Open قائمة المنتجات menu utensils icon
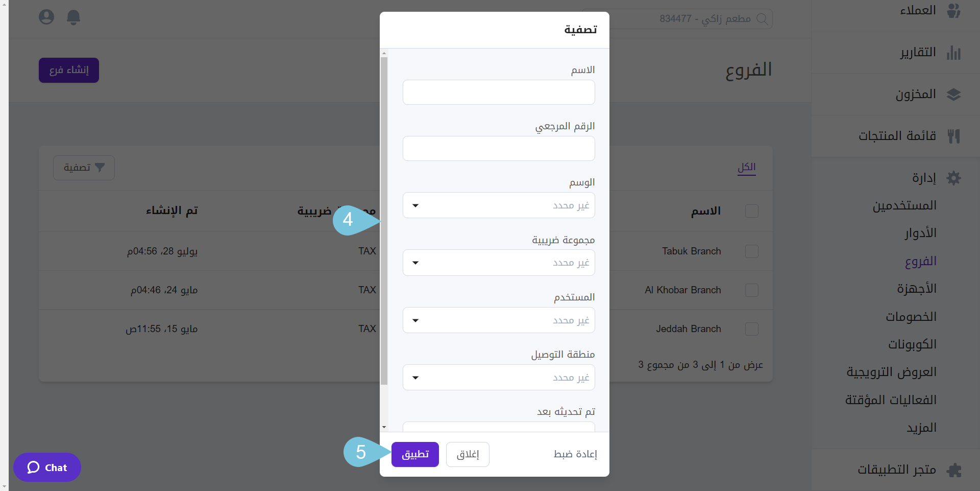 tap(953, 136)
